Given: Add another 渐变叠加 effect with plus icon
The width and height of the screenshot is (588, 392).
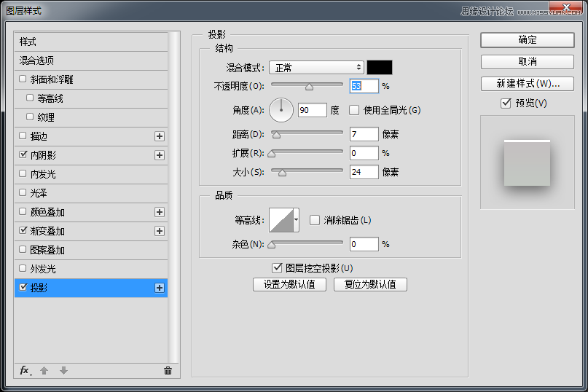Looking at the screenshot, I should click(160, 231).
